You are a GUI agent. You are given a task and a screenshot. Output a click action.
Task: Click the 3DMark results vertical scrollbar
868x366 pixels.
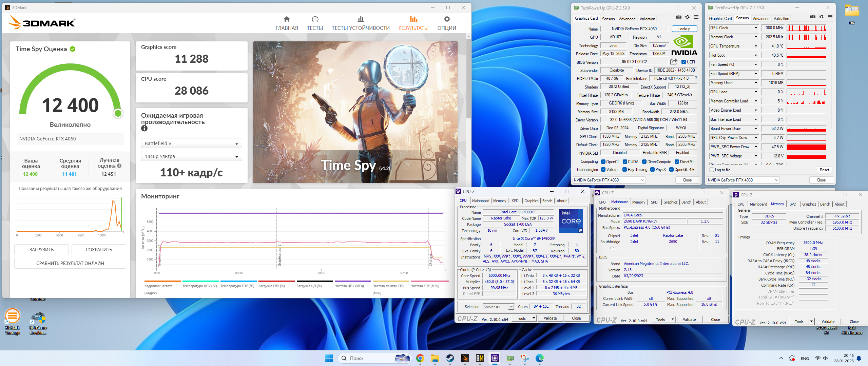[468, 79]
